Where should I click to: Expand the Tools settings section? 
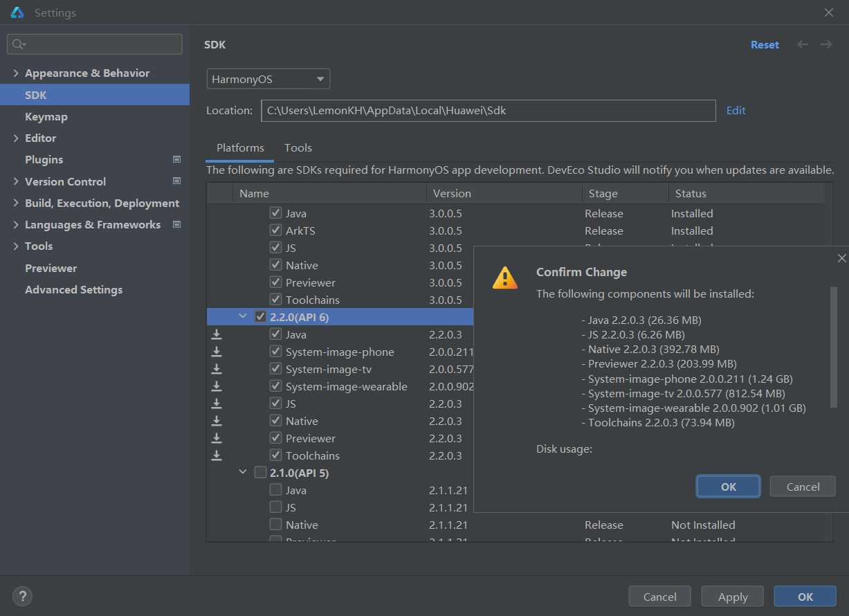[16, 246]
